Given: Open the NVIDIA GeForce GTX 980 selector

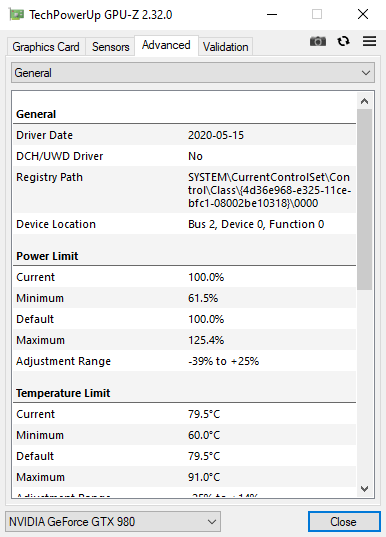Looking at the screenshot, I should (113, 522).
